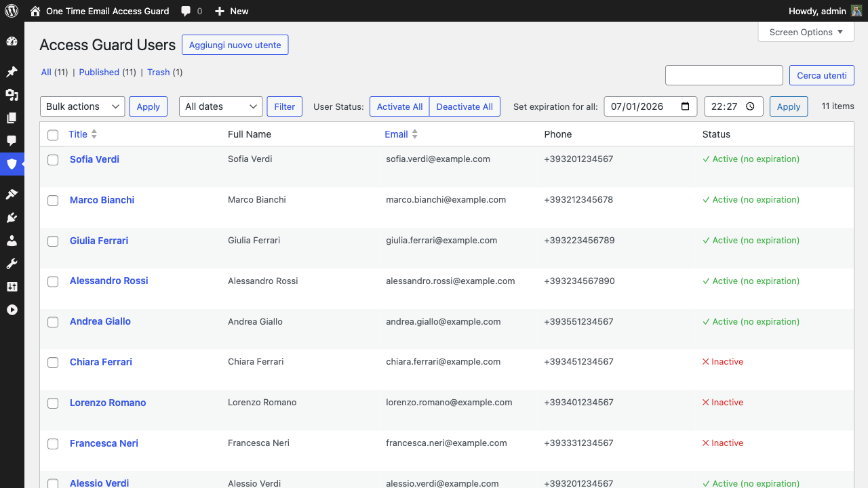Open the Media library icon
Viewport: 868px width, 488px height.
tap(12, 95)
